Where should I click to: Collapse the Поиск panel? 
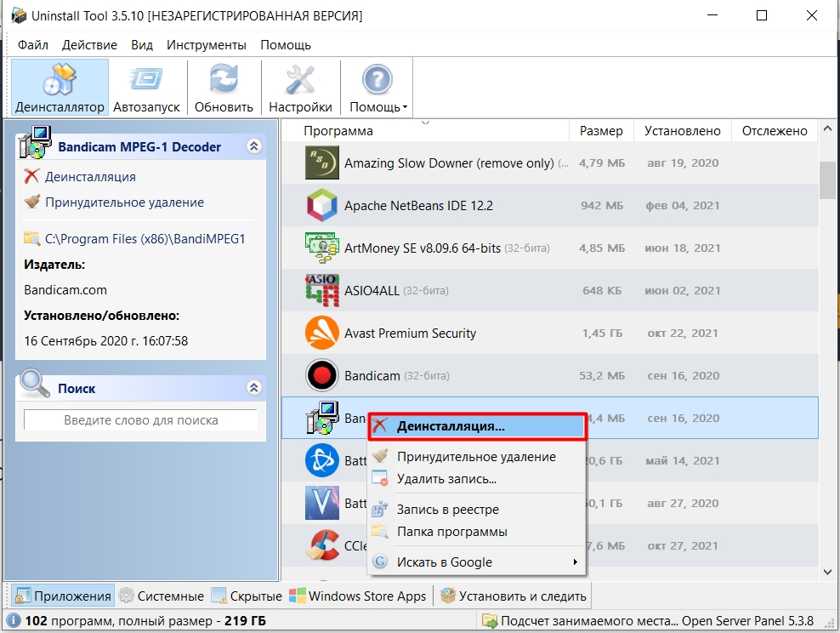[254, 387]
